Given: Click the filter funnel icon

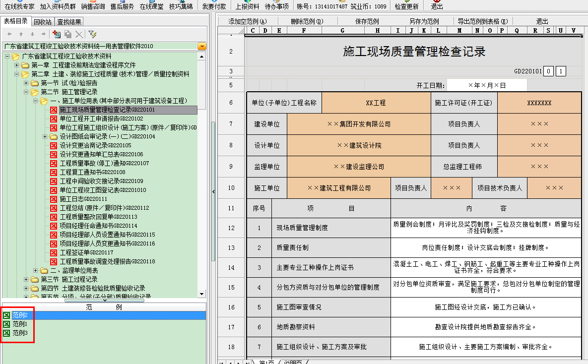Looking at the screenshot, I should (92, 34).
